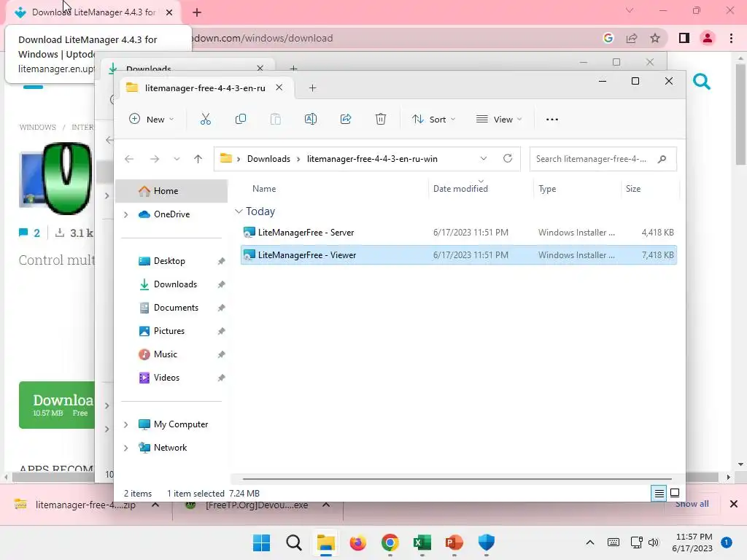Refresh the current folder view

click(508, 158)
